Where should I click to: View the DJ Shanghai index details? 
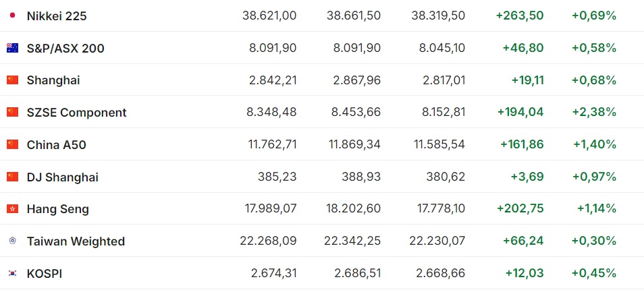coord(62,177)
